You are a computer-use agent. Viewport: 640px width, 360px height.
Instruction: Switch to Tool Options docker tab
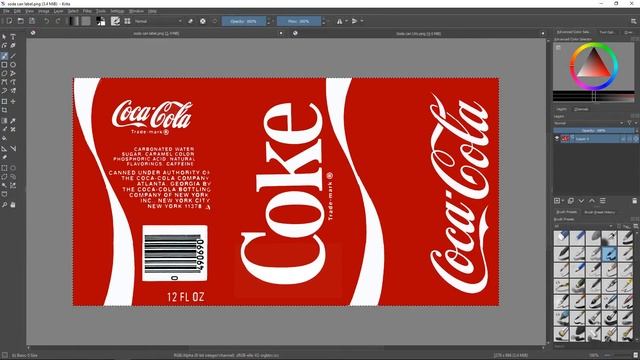(607, 32)
